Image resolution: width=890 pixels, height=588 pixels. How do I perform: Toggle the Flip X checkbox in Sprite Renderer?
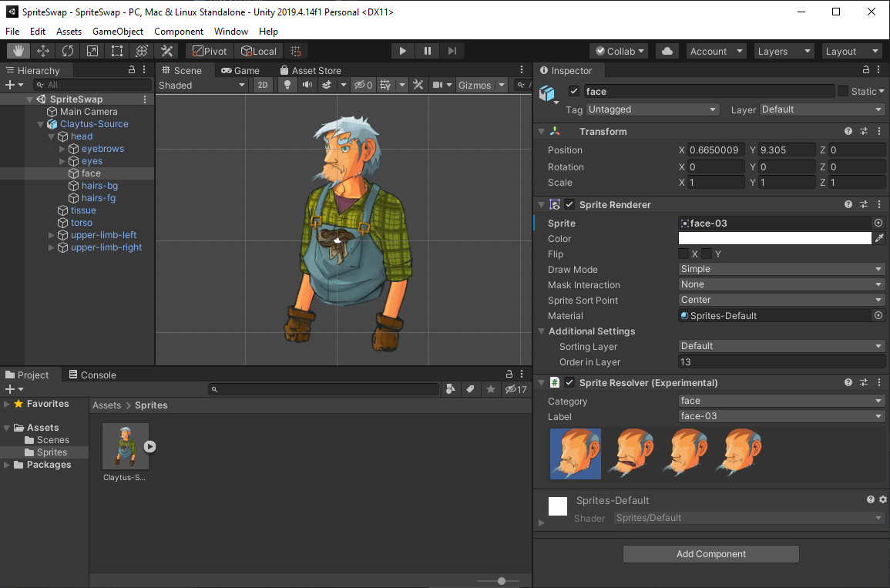[x=683, y=254]
